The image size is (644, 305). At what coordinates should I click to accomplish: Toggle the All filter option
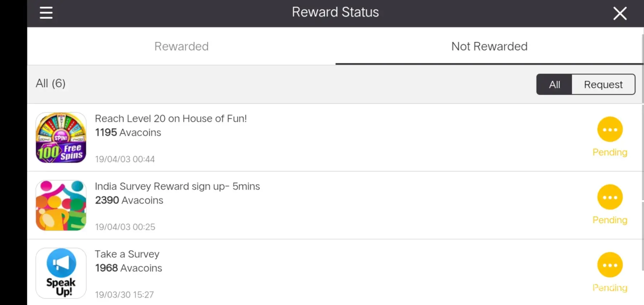point(554,85)
